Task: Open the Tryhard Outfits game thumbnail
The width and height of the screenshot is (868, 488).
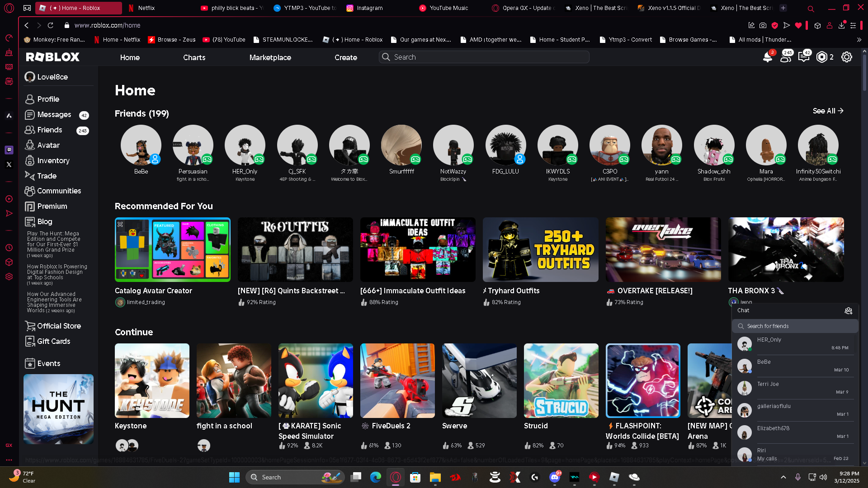Action: pyautogui.click(x=541, y=249)
